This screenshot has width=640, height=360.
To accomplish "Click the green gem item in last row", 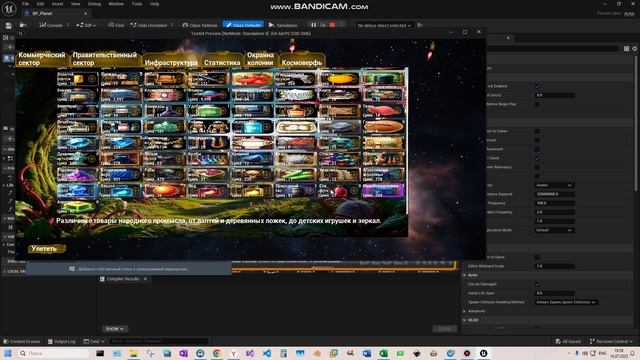I will click(x=78, y=207).
